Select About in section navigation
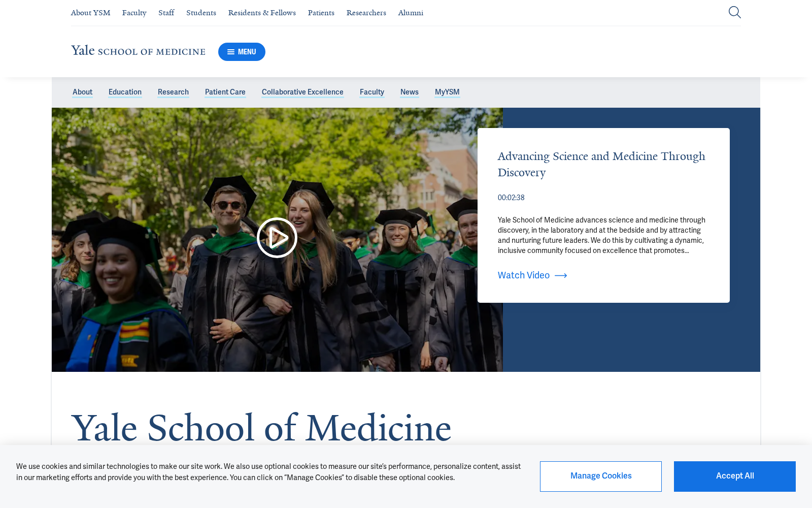 82,92
